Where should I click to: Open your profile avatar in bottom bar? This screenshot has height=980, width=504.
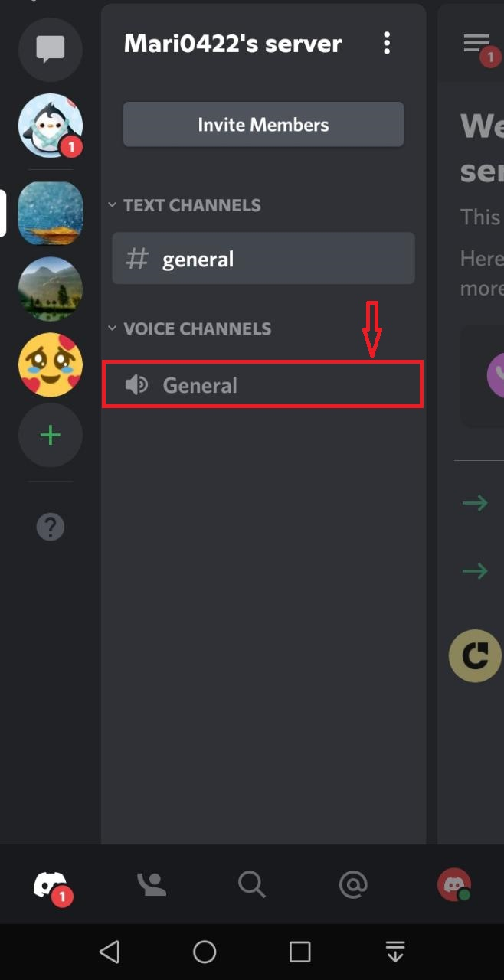coord(453,884)
